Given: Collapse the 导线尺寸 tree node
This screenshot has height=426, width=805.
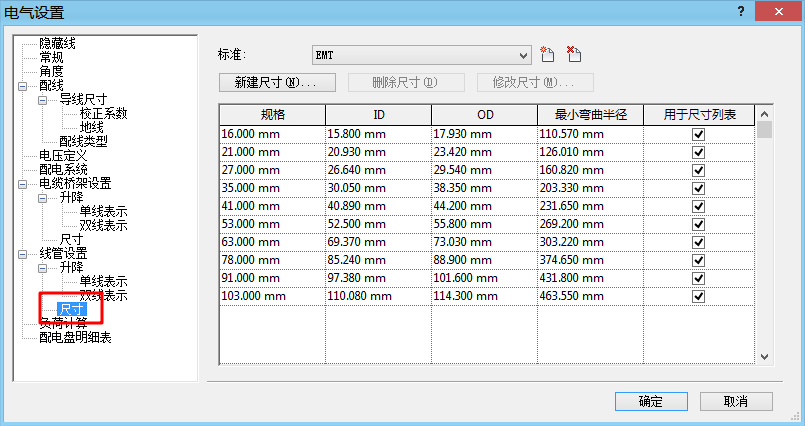Looking at the screenshot, I should (x=43, y=100).
